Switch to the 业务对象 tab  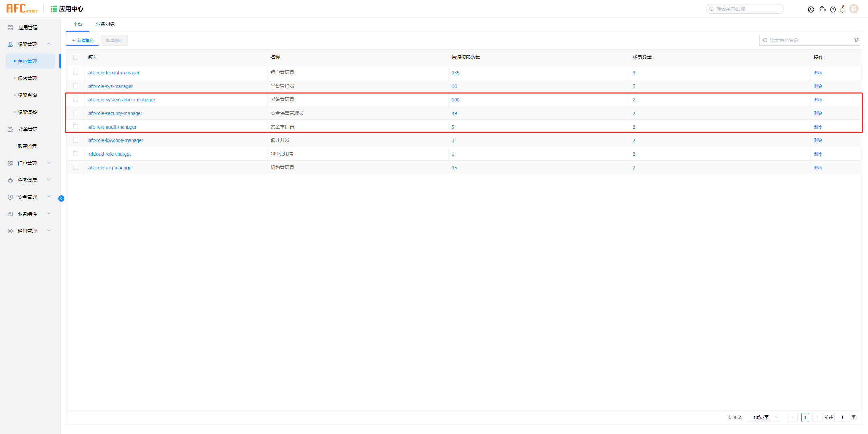105,24
